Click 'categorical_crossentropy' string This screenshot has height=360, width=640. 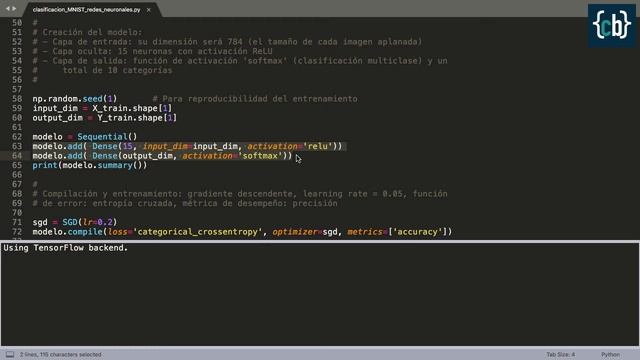click(198, 232)
